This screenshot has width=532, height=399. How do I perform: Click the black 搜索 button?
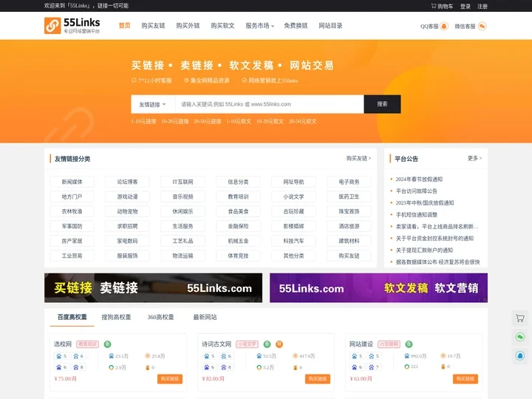point(383,104)
